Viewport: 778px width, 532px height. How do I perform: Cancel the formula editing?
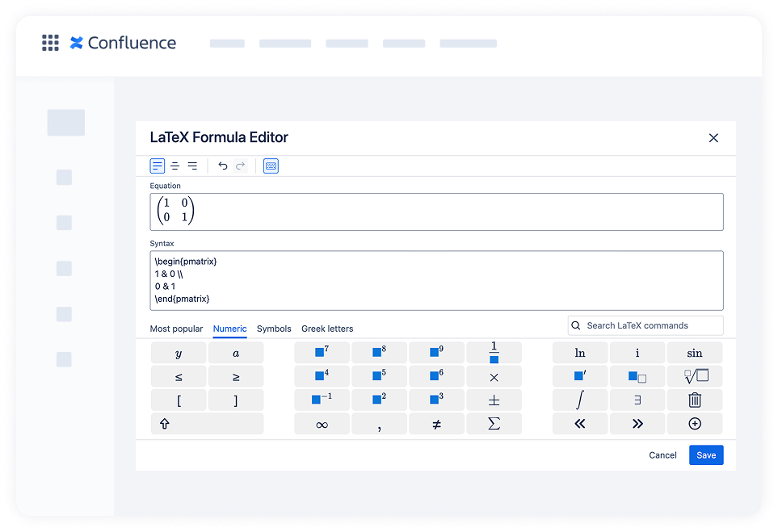click(662, 455)
